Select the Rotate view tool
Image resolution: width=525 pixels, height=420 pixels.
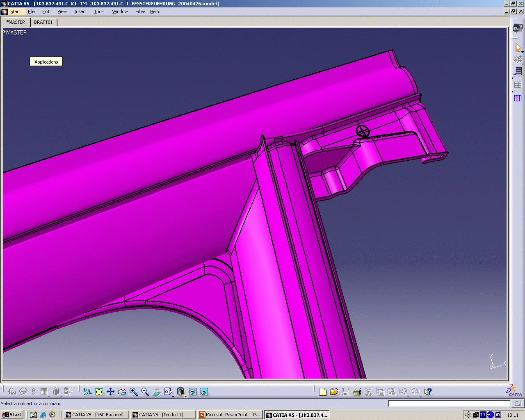(x=122, y=392)
